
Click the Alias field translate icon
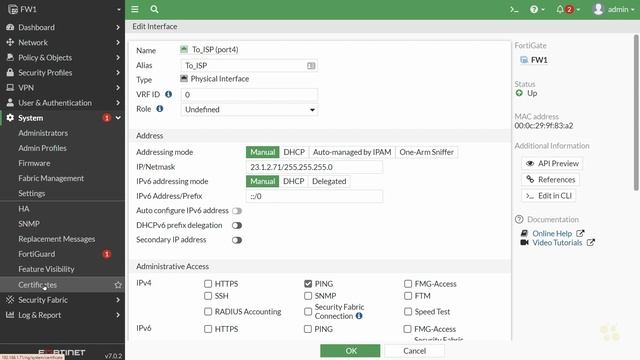pyautogui.click(x=311, y=66)
